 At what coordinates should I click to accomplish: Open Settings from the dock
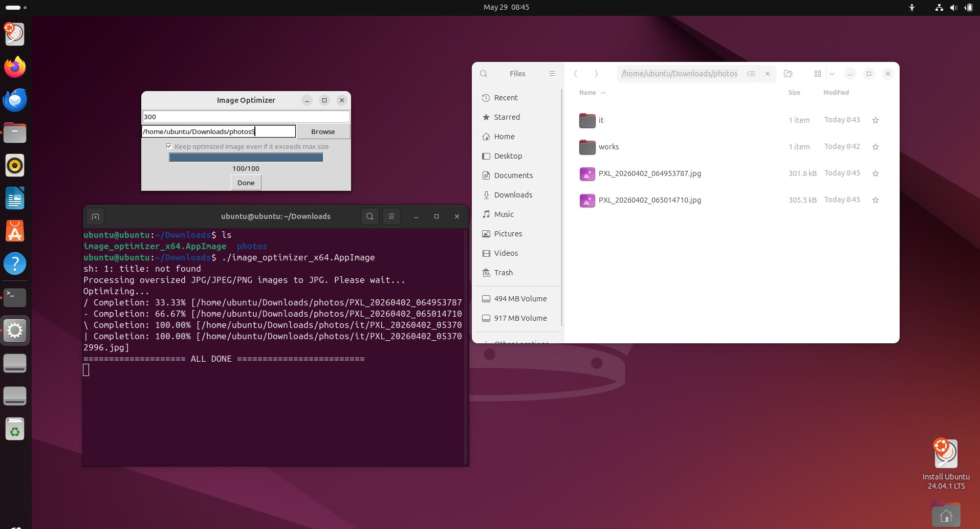[15, 331]
